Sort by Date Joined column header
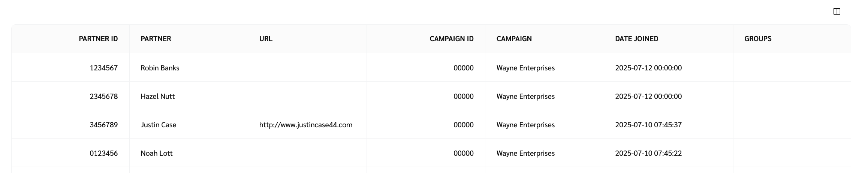This screenshot has height=173, width=868. pos(636,39)
